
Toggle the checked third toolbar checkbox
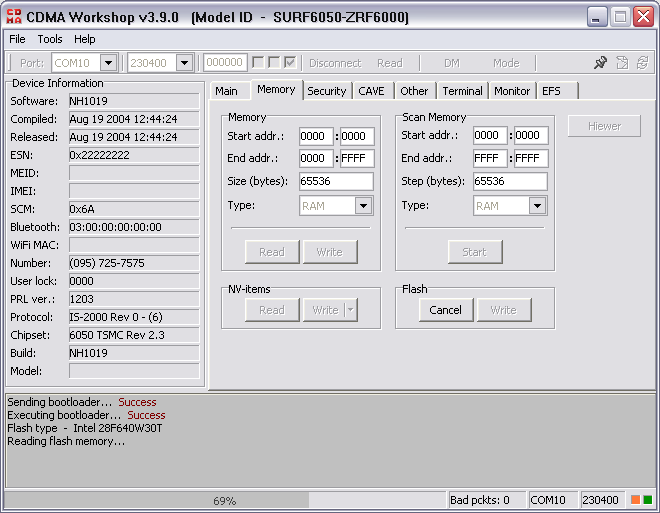pyautogui.click(x=290, y=63)
